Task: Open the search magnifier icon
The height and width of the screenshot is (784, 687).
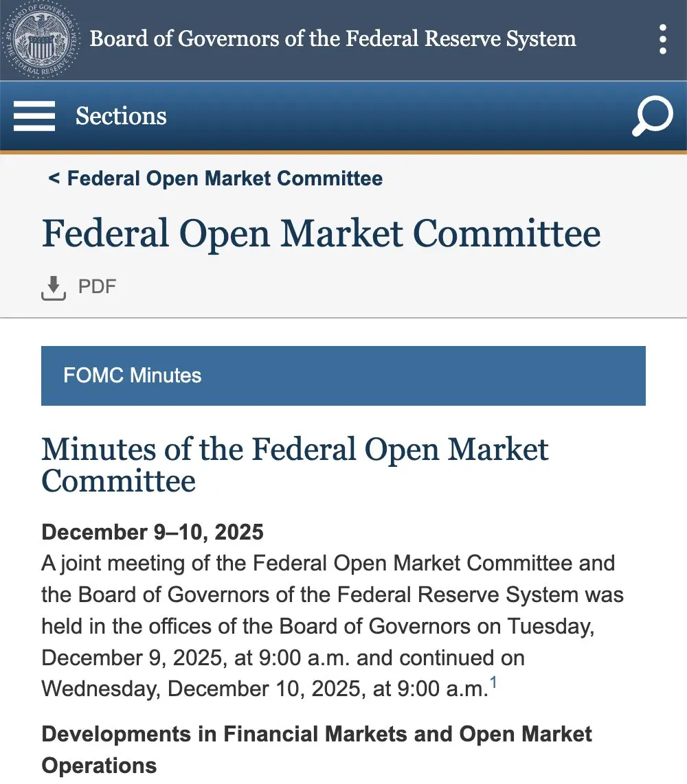Action: pos(653,116)
